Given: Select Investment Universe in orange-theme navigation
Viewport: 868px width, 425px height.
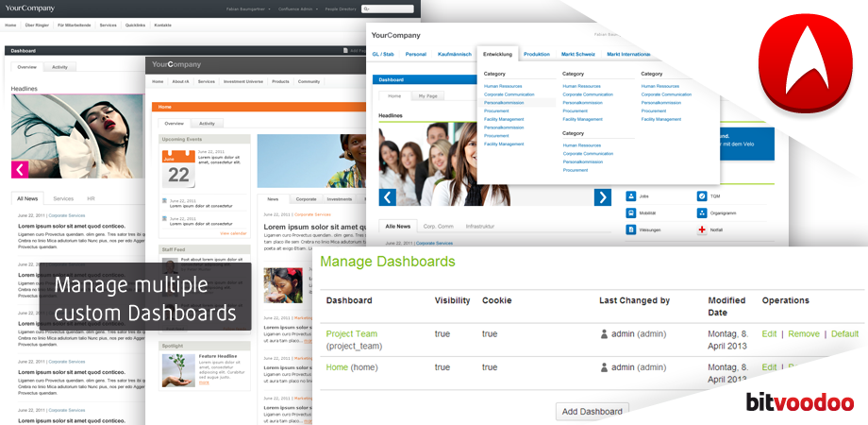Looking at the screenshot, I should pyautogui.click(x=243, y=81).
